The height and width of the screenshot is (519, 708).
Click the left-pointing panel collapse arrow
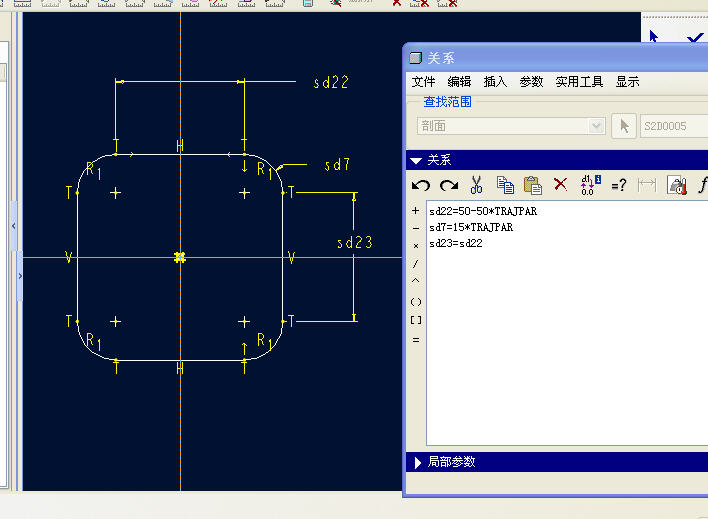click(14, 226)
